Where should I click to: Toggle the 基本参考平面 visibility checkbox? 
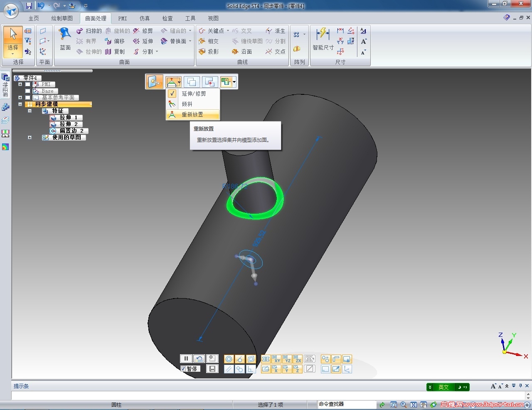[28, 98]
